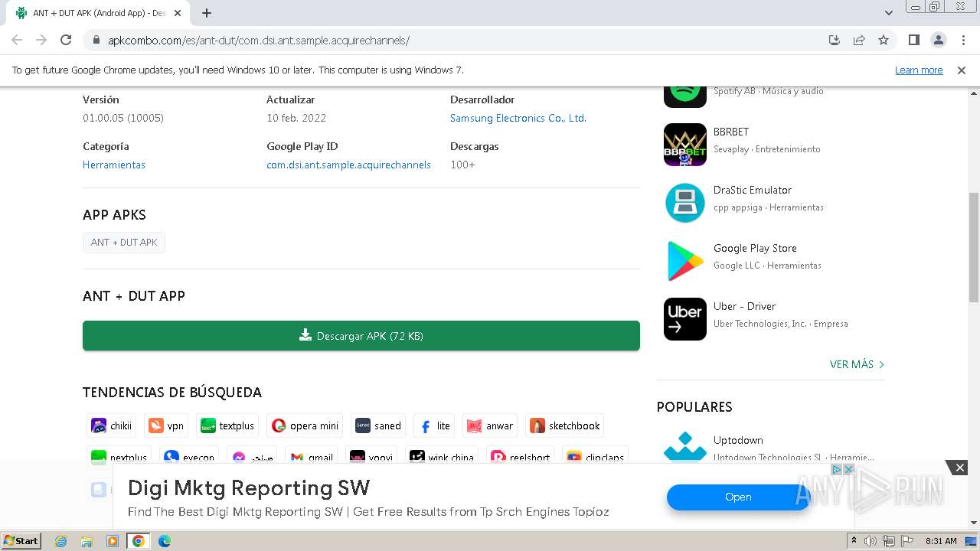The width and height of the screenshot is (980, 551).
Task: Click the saned trending search tag
Action: click(x=378, y=425)
